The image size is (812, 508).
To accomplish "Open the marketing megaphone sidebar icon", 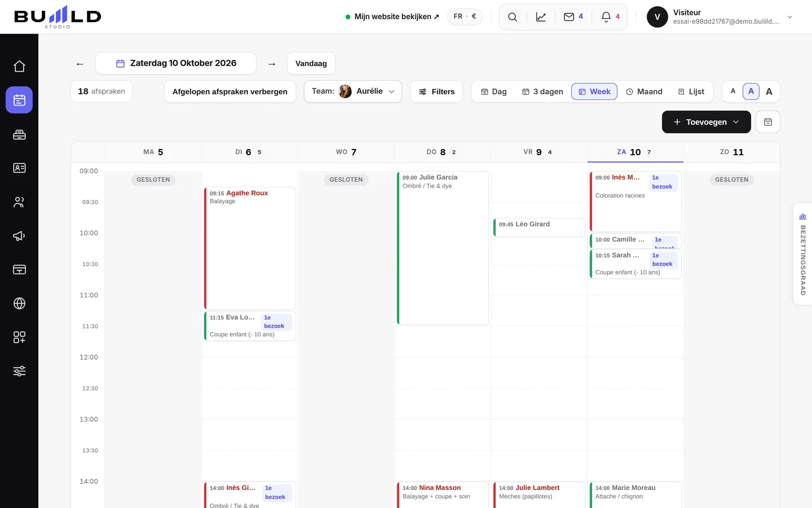I will pyautogui.click(x=19, y=236).
